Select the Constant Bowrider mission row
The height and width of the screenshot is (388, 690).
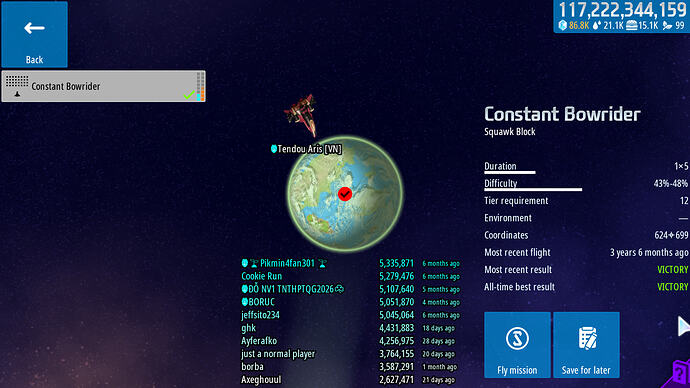point(103,86)
